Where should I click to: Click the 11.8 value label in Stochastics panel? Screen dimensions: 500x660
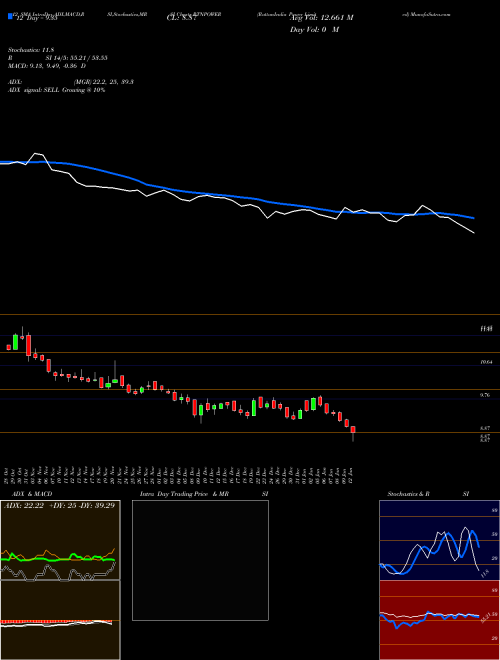click(484, 573)
